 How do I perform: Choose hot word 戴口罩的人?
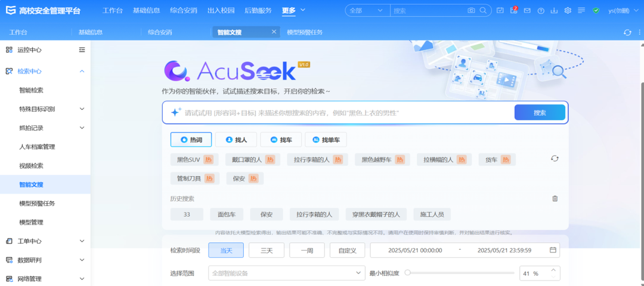point(253,159)
